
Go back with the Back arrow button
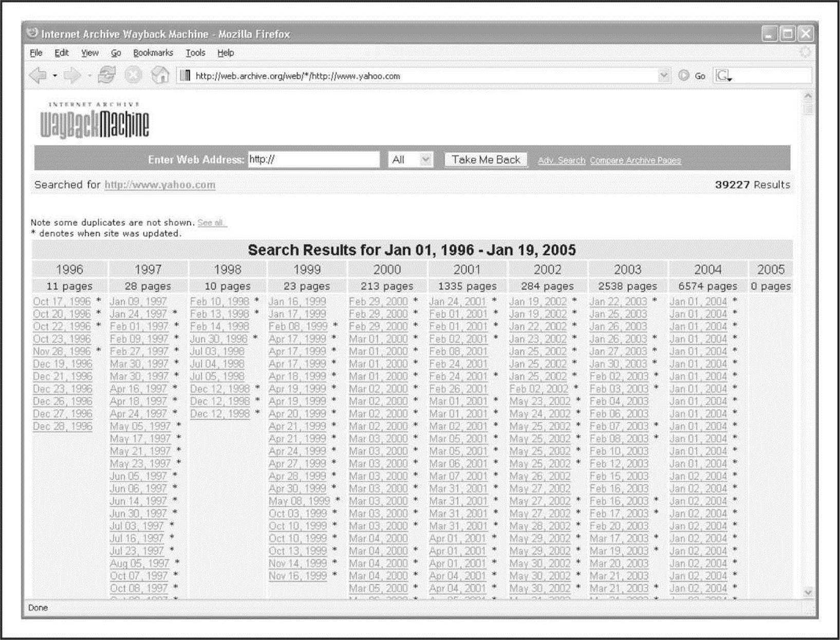(38, 76)
